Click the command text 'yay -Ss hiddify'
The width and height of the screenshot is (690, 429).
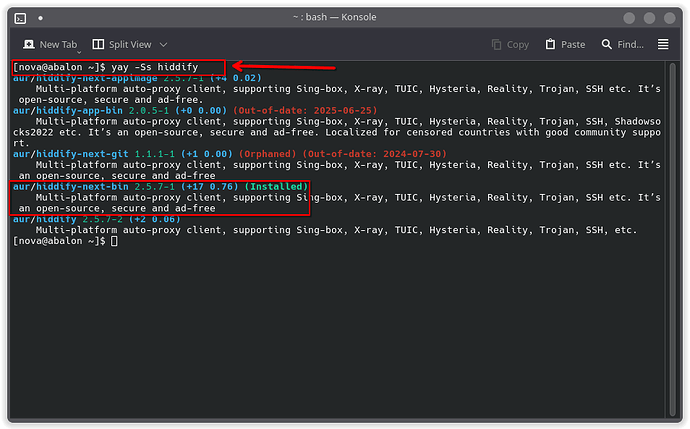coord(154,67)
